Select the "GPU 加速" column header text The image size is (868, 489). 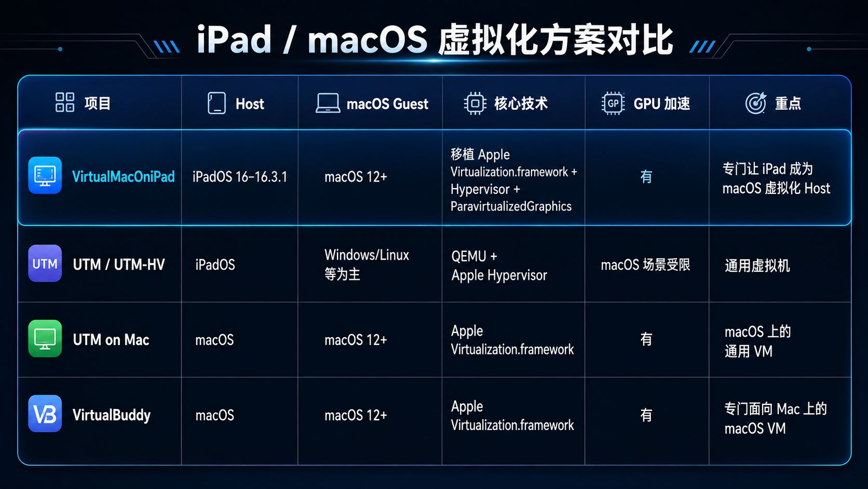(x=662, y=103)
